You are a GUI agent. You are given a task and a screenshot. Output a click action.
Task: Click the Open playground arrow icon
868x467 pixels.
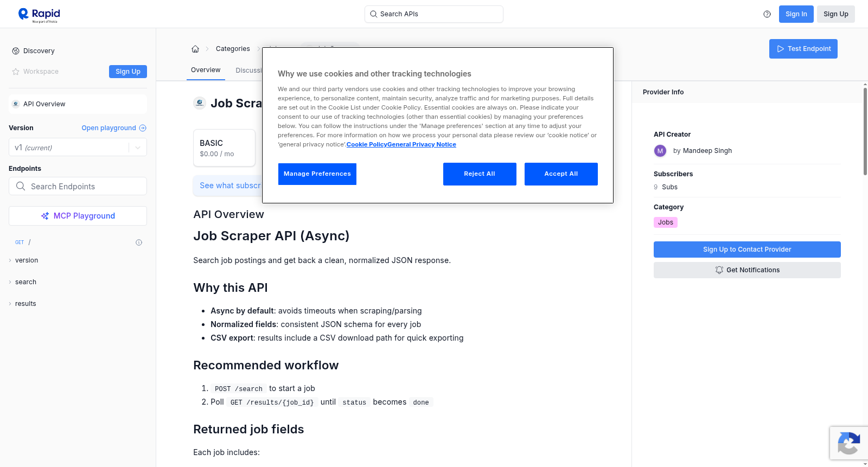[143, 128]
